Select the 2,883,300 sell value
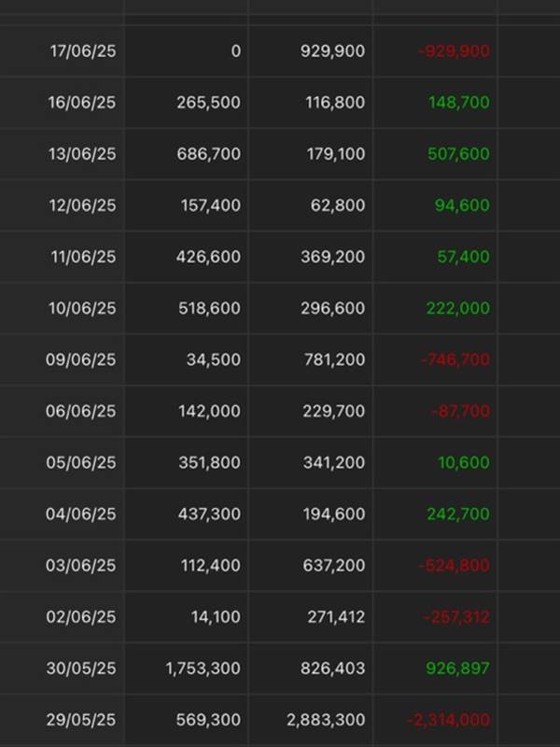The height and width of the screenshot is (747, 560). click(326, 720)
